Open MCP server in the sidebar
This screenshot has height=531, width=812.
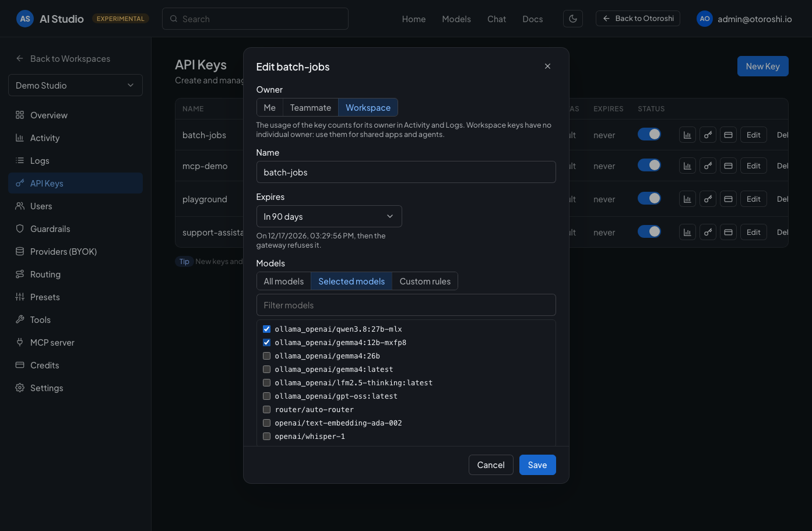pyautogui.click(x=75, y=343)
